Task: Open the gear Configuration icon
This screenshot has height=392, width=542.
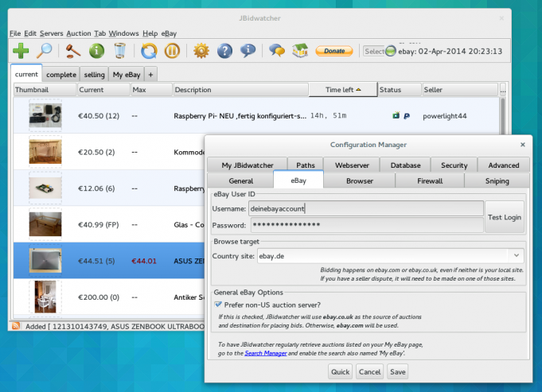Action: click(201, 52)
